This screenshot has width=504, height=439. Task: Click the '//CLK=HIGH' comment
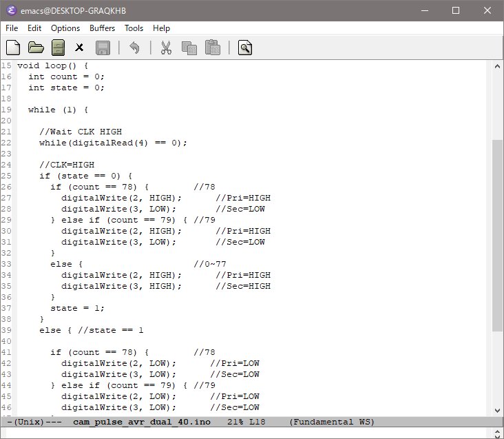pos(67,165)
